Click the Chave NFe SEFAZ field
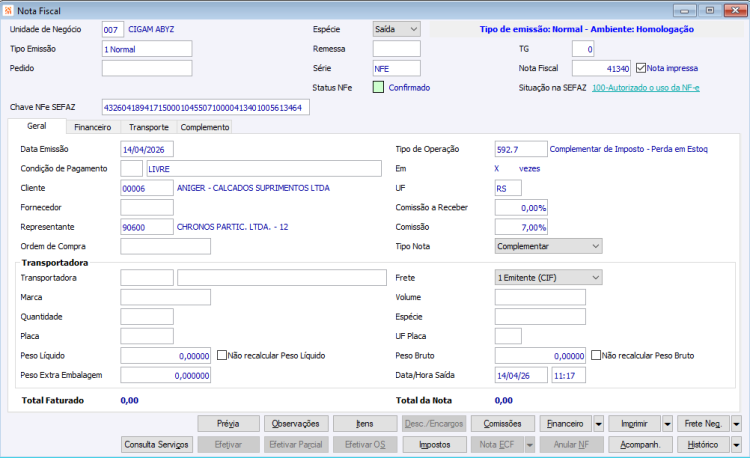Image resolution: width=750 pixels, height=458 pixels. click(206, 108)
